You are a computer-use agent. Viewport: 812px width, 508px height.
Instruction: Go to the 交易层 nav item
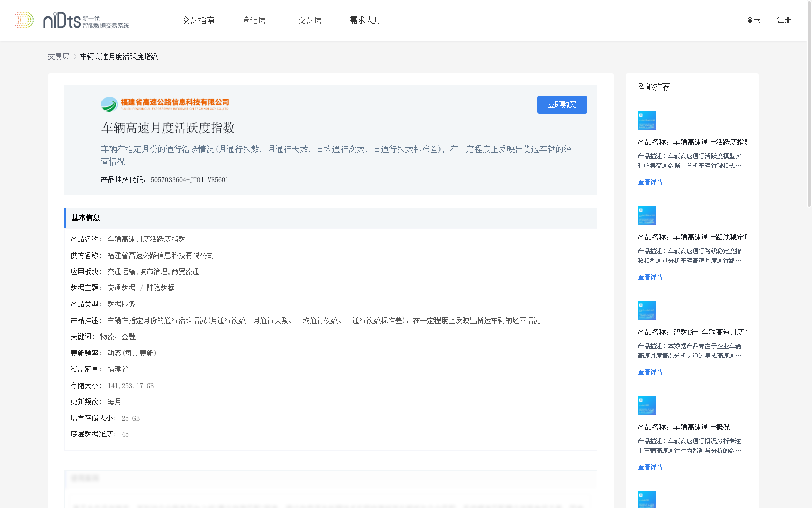(x=310, y=20)
